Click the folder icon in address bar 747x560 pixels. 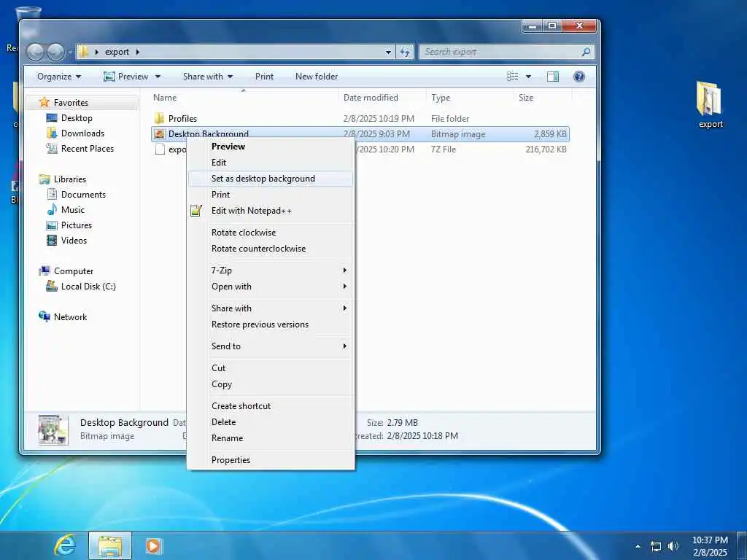[x=83, y=52]
